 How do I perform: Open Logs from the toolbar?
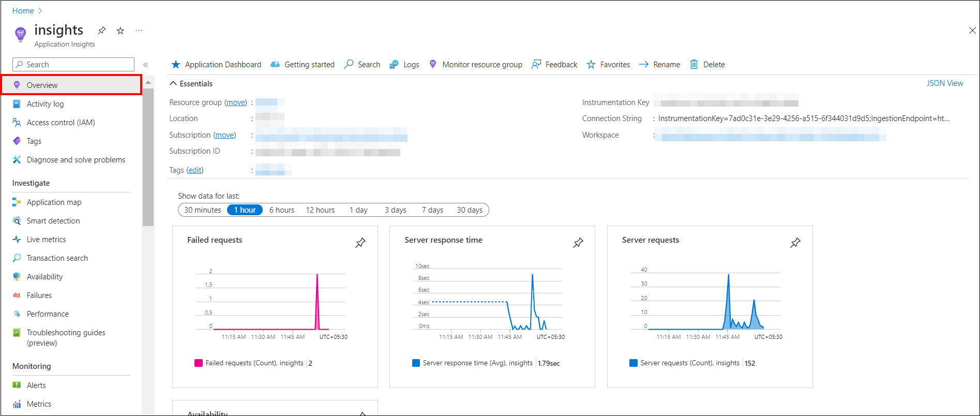pos(404,65)
